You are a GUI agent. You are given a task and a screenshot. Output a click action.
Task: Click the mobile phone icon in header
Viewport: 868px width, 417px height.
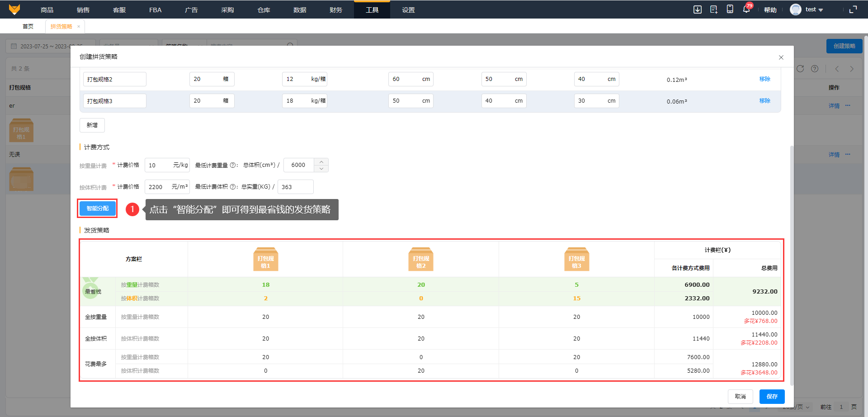coord(730,9)
